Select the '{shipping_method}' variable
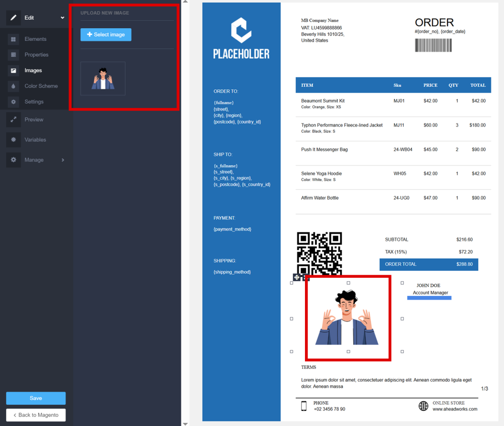Screen dimensions: 504x426 click(x=232, y=272)
